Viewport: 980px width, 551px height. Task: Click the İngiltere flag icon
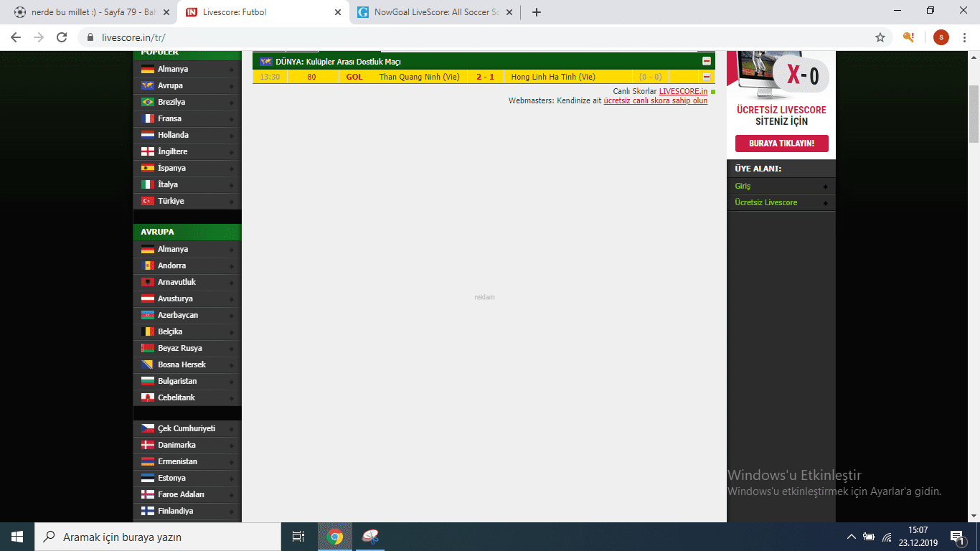(x=148, y=151)
